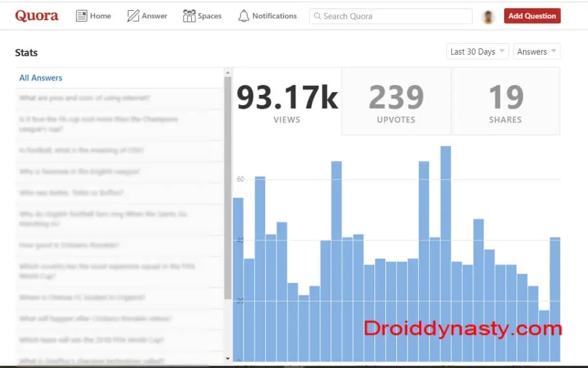This screenshot has width=588, height=368.
Task: Click the answers list scroll down arrow
Action: tap(227, 359)
